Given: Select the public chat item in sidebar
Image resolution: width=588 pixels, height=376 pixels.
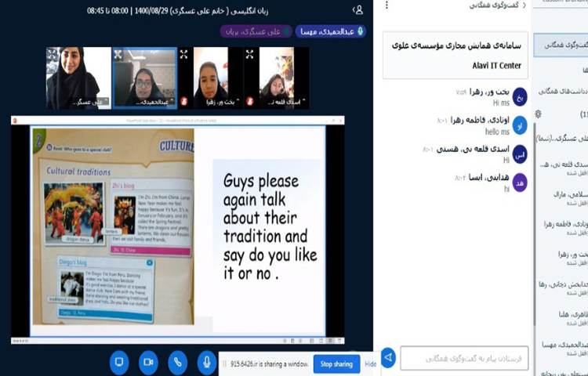Looking at the screenshot, I should coord(561,45).
